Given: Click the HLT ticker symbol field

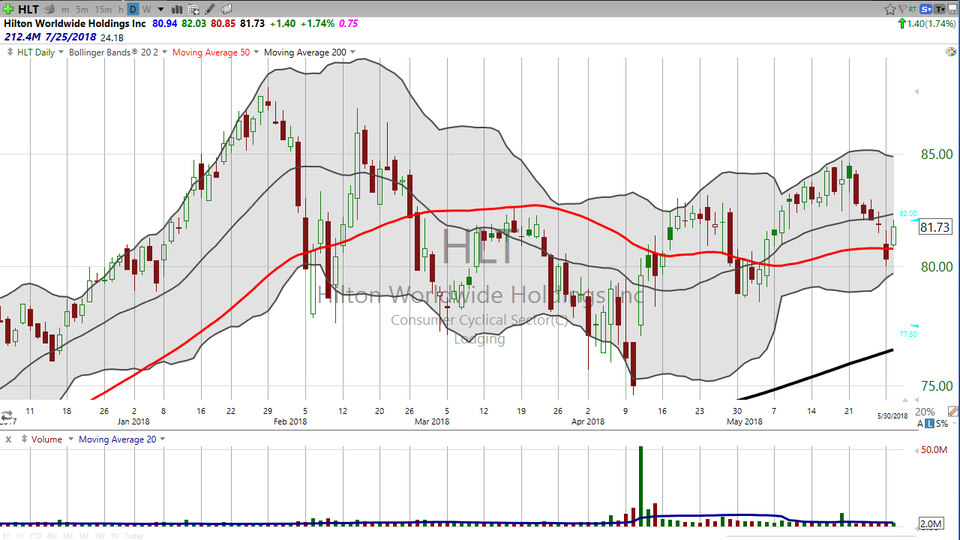Looking at the screenshot, I should (28, 9).
